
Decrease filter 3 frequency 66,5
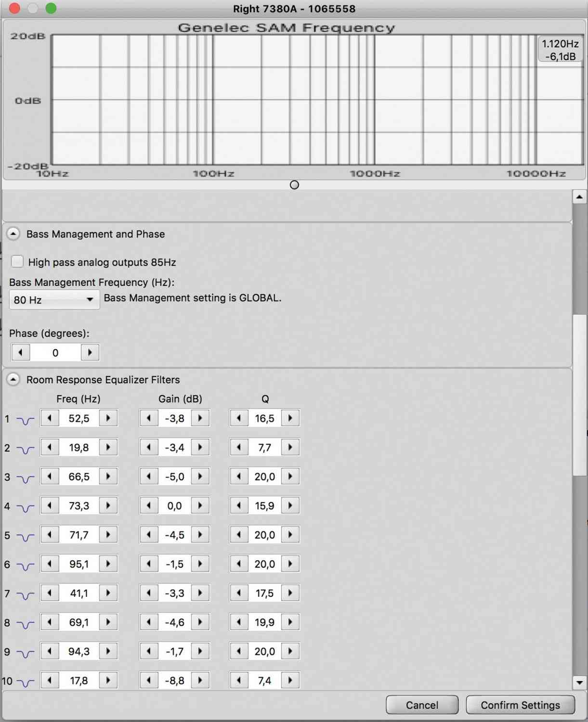tap(50, 476)
